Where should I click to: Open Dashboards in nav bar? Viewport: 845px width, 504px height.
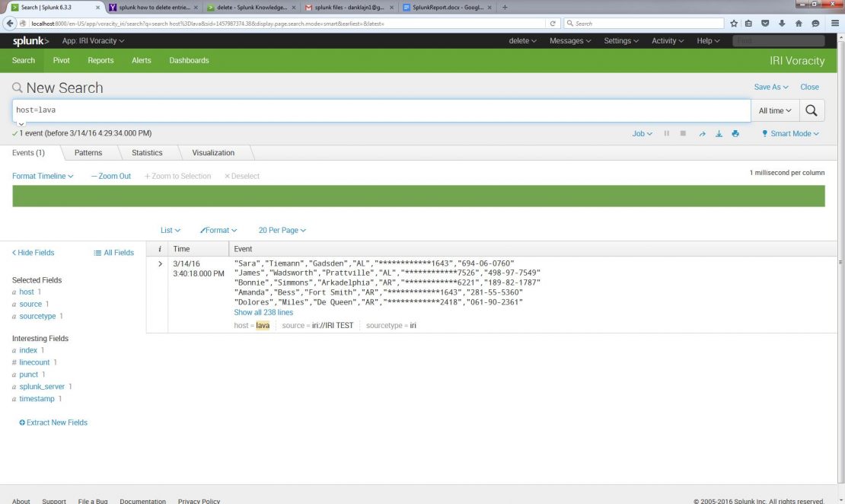pos(189,60)
